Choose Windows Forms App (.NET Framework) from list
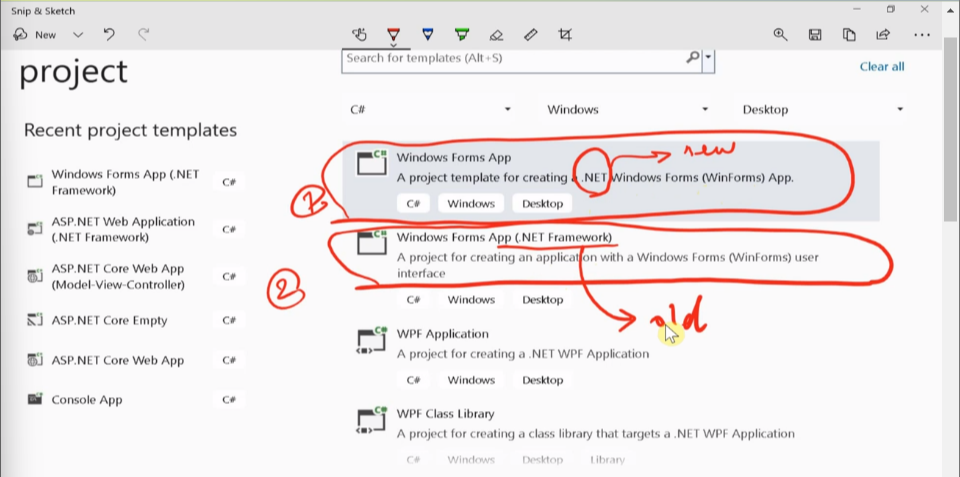The image size is (960, 477). tap(504, 237)
